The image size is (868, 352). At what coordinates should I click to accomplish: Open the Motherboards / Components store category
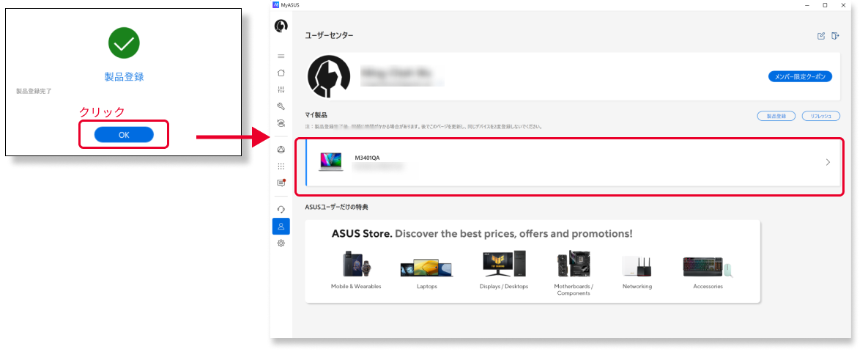[574, 274]
